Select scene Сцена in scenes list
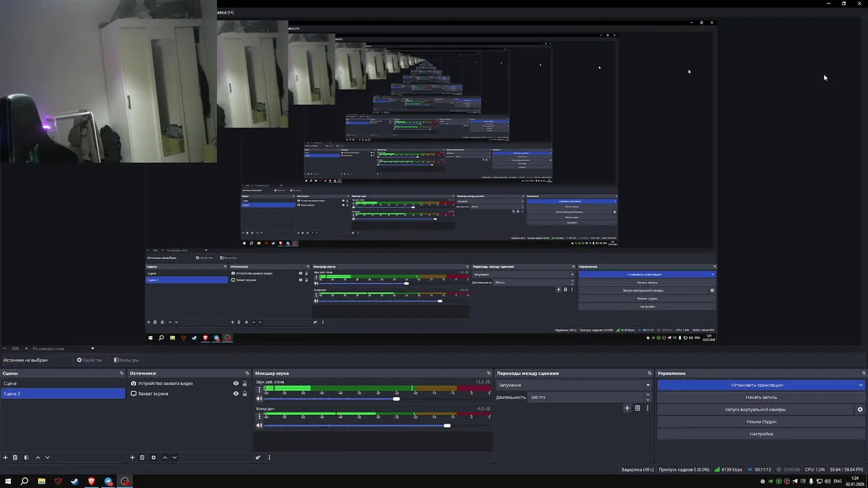Image resolution: width=868 pixels, height=488 pixels. pyautogui.click(x=62, y=384)
